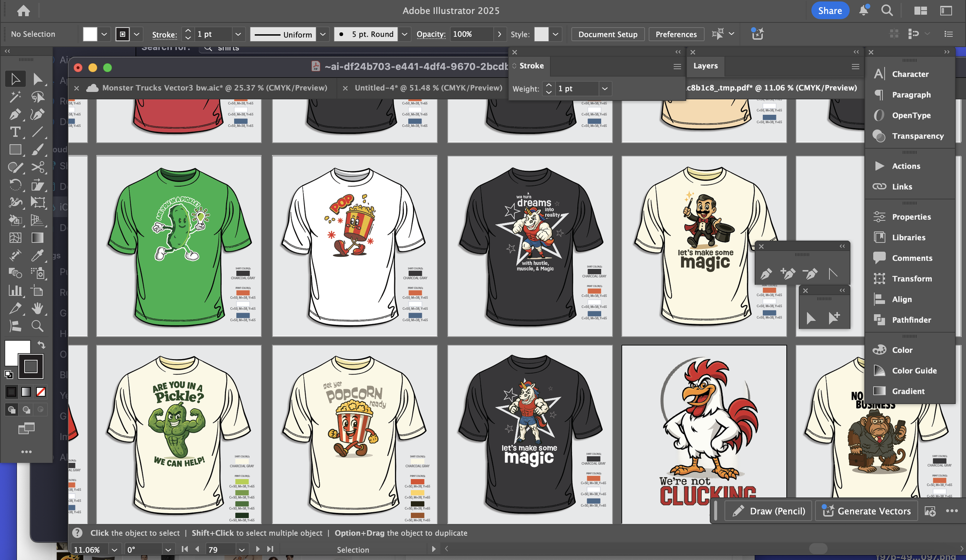Click the Change Screen Mode button
The height and width of the screenshot is (560, 966).
coord(26,428)
